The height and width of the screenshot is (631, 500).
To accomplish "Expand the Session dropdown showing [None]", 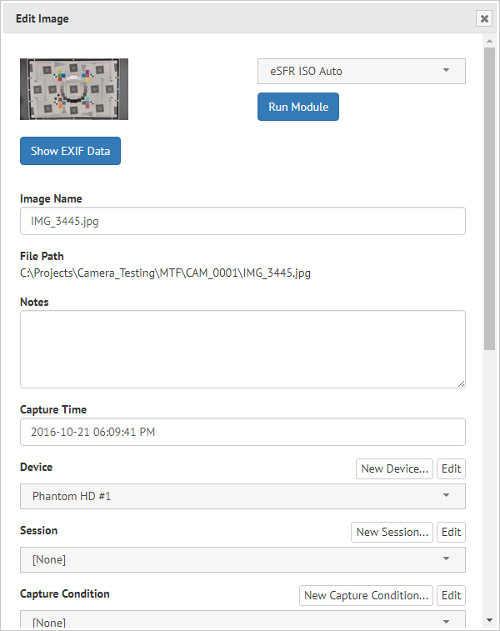I will point(243,560).
